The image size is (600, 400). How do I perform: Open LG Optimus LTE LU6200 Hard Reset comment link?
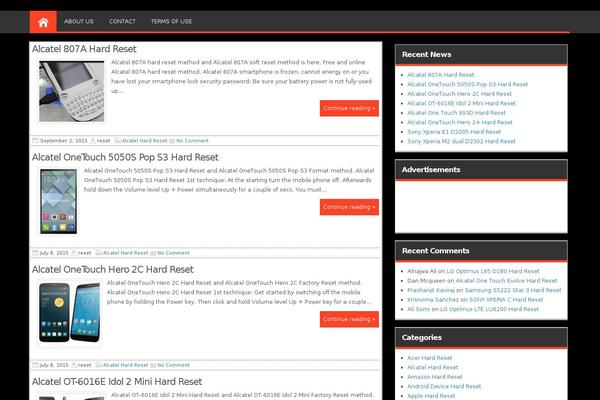489,309
